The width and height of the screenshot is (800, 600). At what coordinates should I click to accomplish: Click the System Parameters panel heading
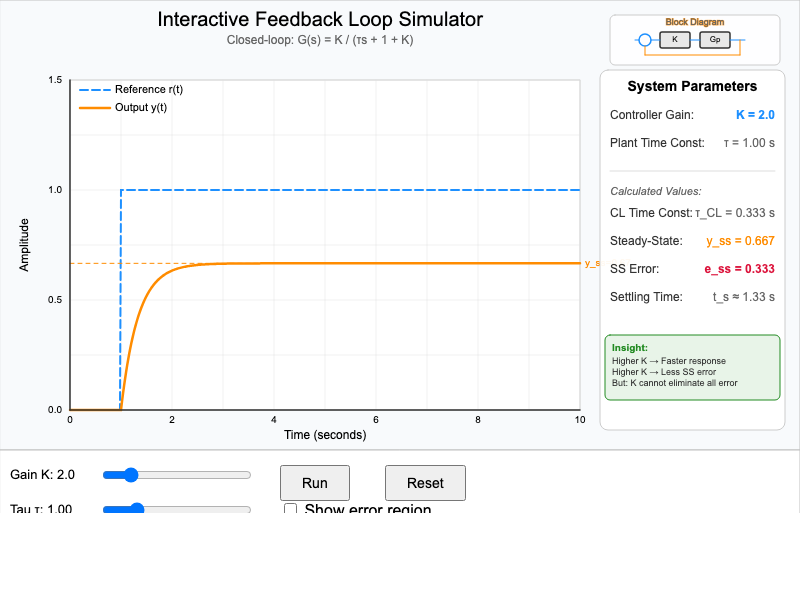coord(692,86)
